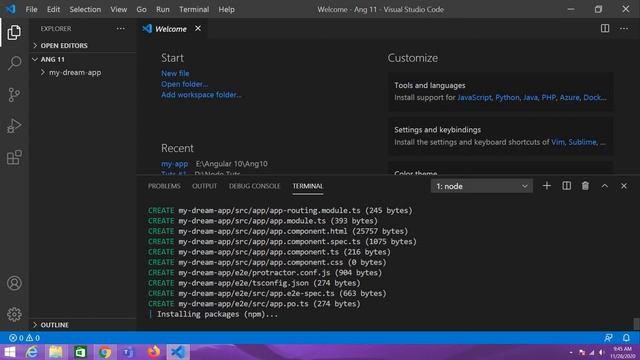The image size is (640, 360).
Task: Open the View menu
Action: click(x=118, y=9)
